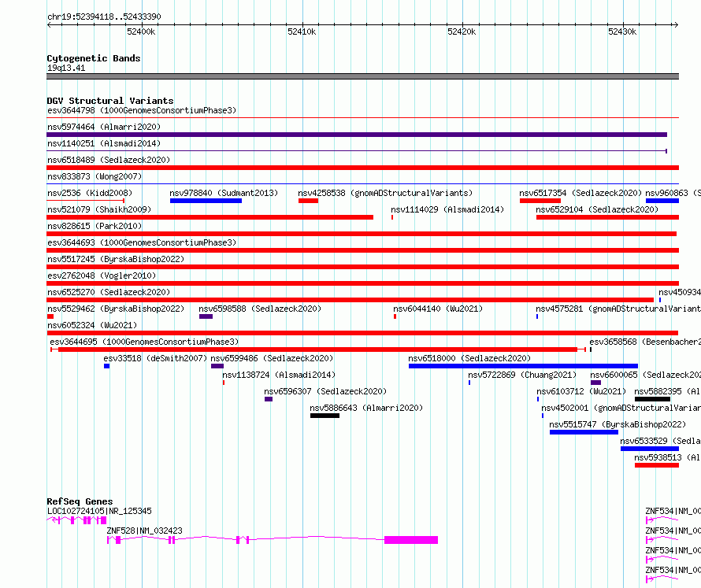The height and width of the screenshot is (588, 701).
Task: Select nsv5529462 (ByrskaBishop2022) label
Action: (x=116, y=309)
